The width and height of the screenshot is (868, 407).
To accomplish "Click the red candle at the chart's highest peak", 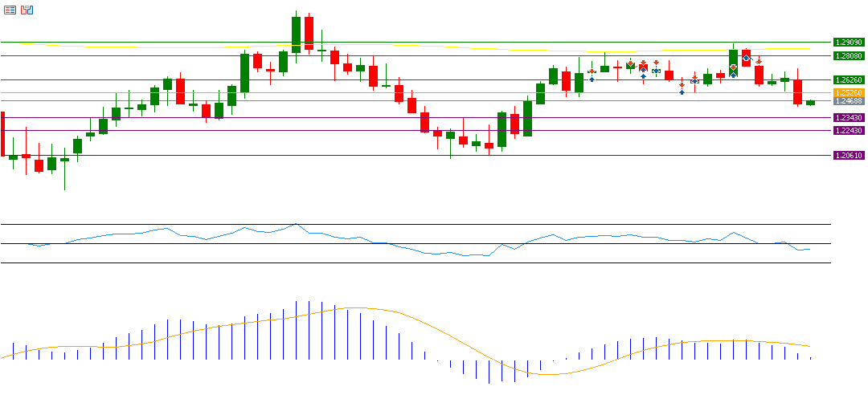I will tap(309, 34).
